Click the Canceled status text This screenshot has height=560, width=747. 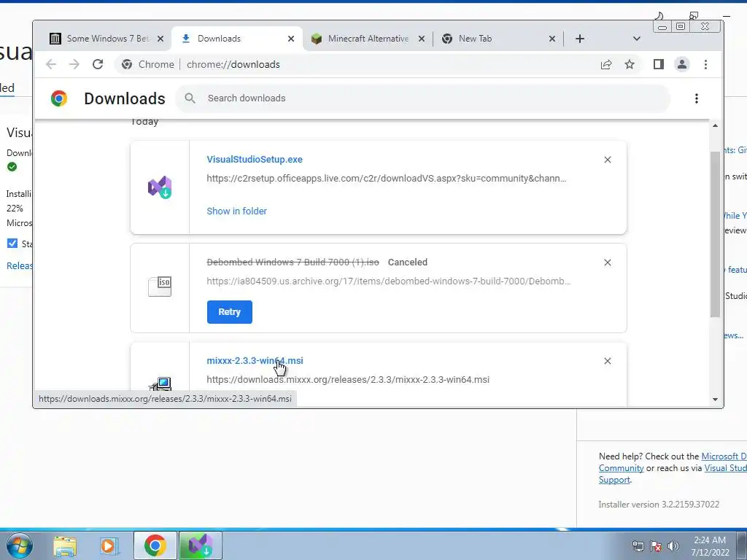408,262
